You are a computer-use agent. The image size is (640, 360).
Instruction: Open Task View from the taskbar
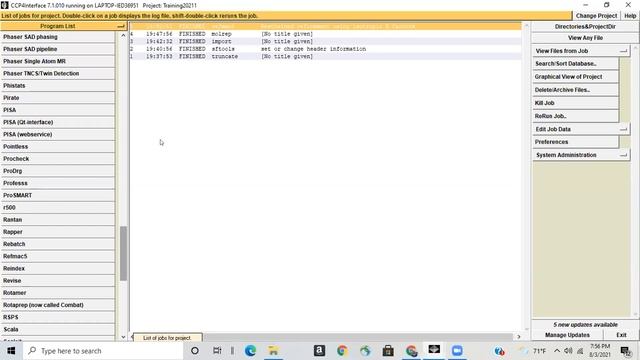[x=217, y=351]
